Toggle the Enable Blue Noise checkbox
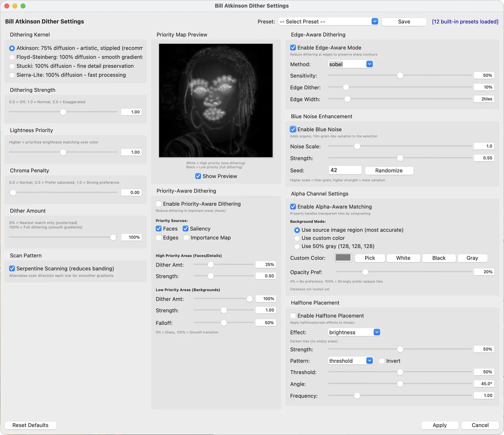 tap(293, 130)
